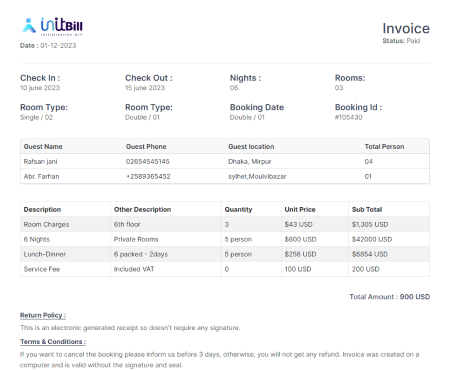Screen dimensions: 450x370
Task: Click the Guest Name column header
Action: click(43, 147)
